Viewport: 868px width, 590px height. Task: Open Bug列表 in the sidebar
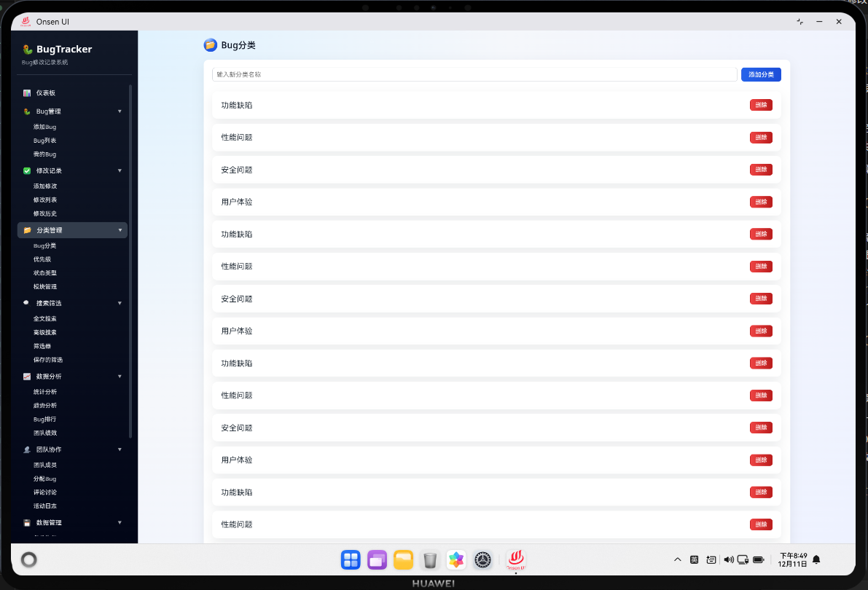click(45, 141)
